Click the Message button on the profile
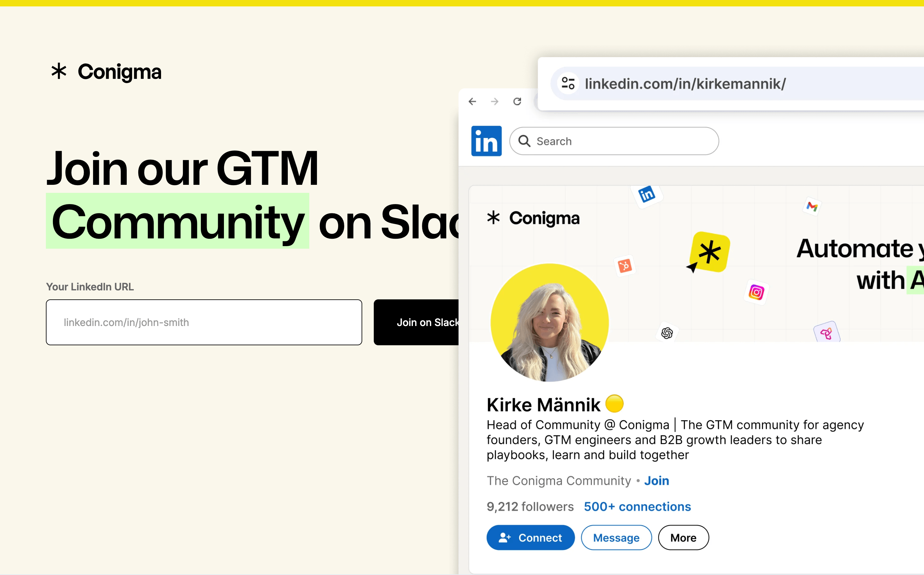This screenshot has height=575, width=924. coord(616,537)
